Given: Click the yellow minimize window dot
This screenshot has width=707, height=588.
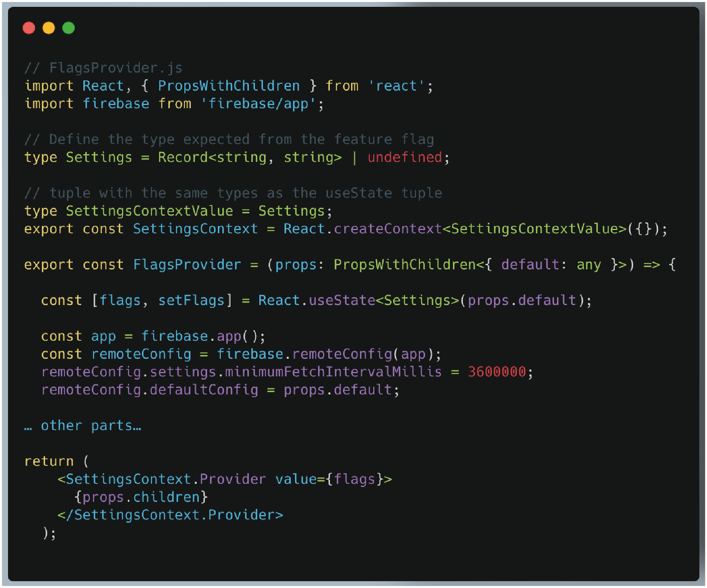Looking at the screenshot, I should (48, 28).
